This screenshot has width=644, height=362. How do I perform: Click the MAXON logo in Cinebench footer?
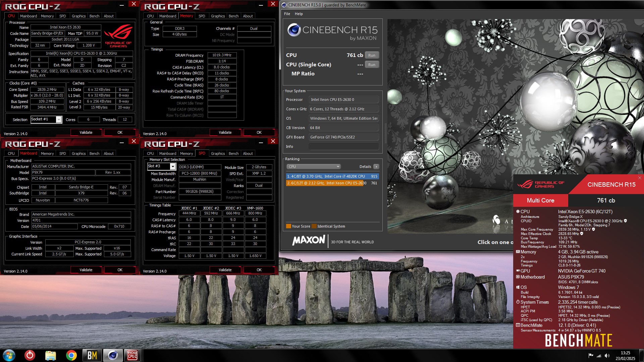[309, 240]
